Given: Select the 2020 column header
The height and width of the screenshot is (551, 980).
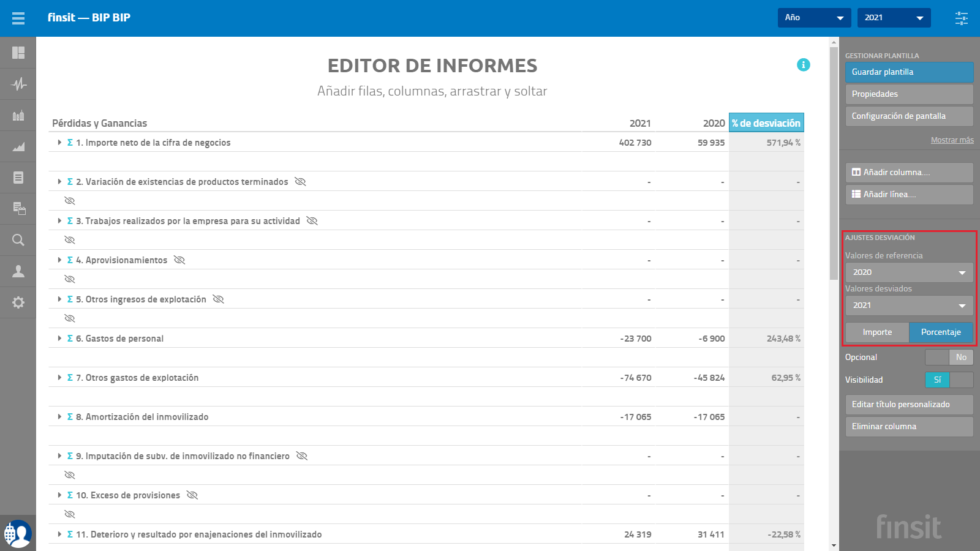Looking at the screenshot, I should (x=714, y=123).
